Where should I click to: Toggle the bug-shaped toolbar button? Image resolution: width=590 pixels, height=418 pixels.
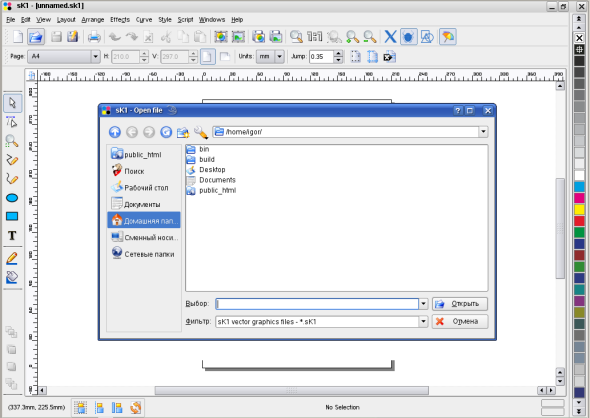coord(409,36)
